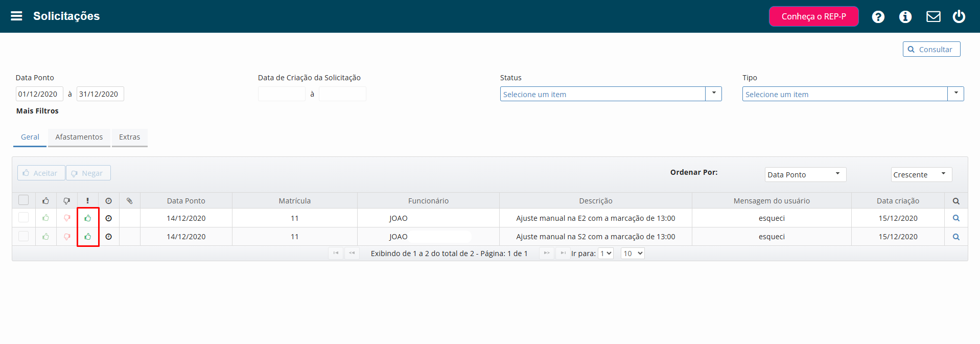
Task: Accept the E2 adjustment request with thumbs-up
Action: (46, 218)
